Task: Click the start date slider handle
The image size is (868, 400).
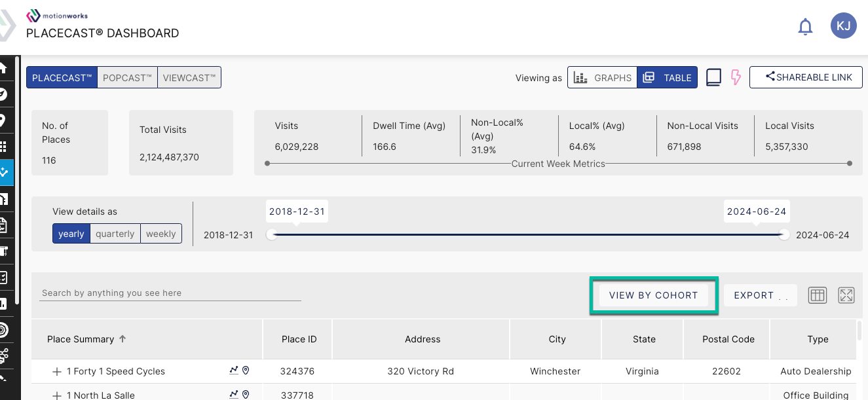Action: click(x=271, y=234)
